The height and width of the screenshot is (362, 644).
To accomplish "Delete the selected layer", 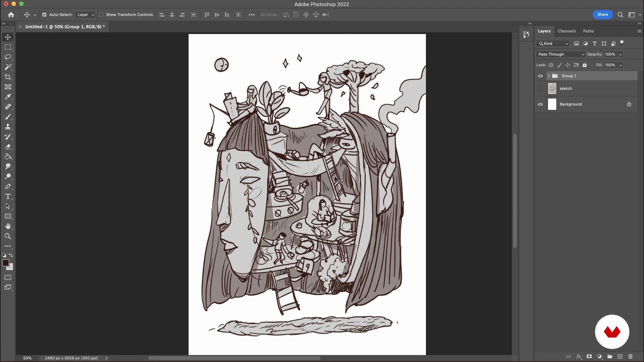I will [630, 356].
